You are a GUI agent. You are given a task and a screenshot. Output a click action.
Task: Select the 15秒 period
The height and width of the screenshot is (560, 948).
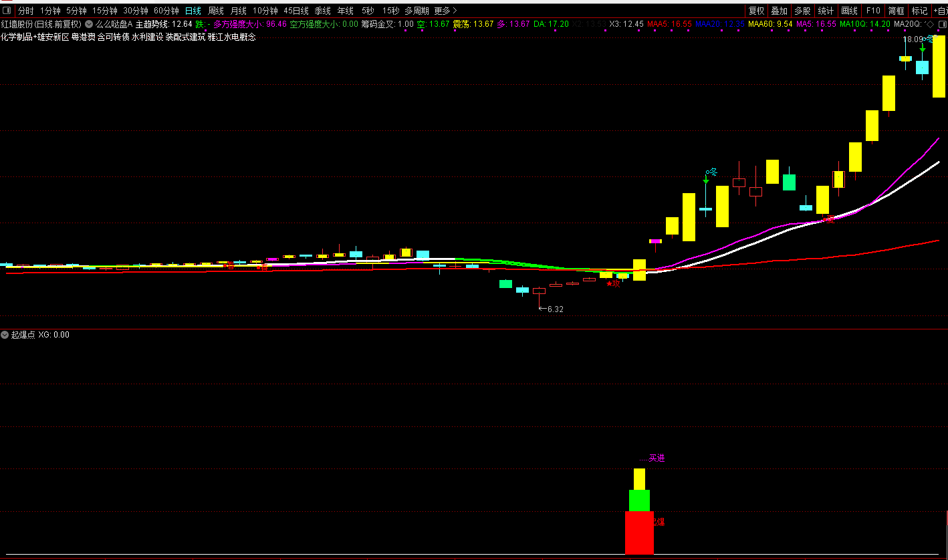click(391, 11)
